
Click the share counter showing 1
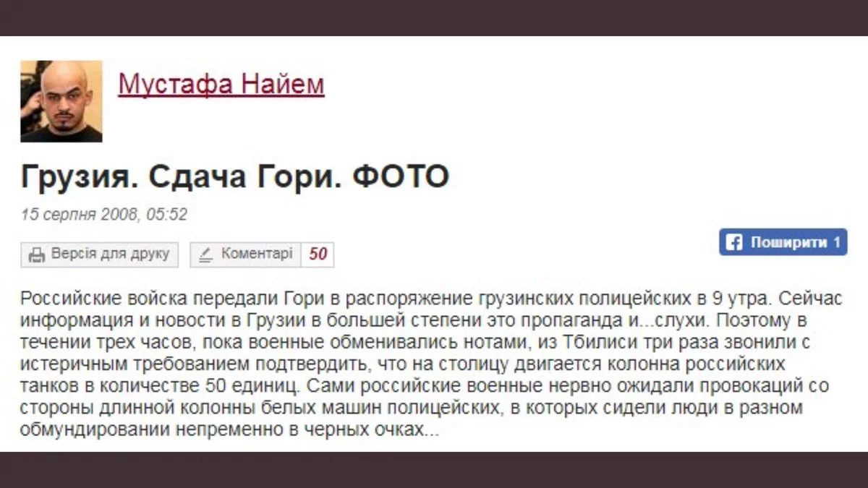837,242
